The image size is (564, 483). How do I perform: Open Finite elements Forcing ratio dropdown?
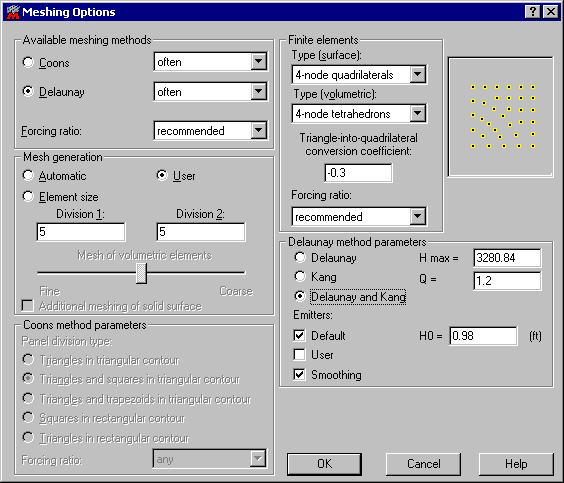417,216
